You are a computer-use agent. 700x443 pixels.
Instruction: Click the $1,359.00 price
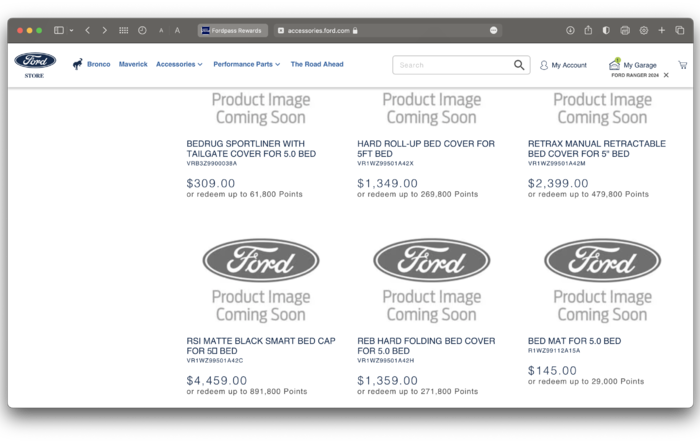tap(388, 380)
